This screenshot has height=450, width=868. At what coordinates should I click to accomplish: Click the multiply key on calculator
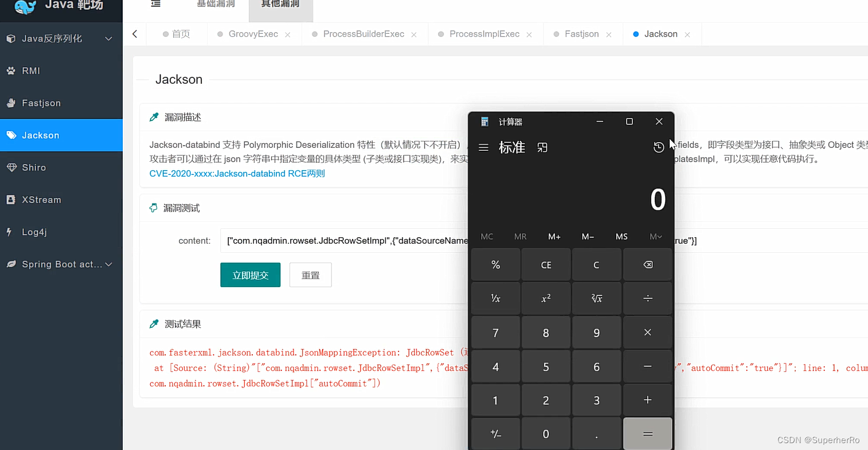[x=647, y=332]
